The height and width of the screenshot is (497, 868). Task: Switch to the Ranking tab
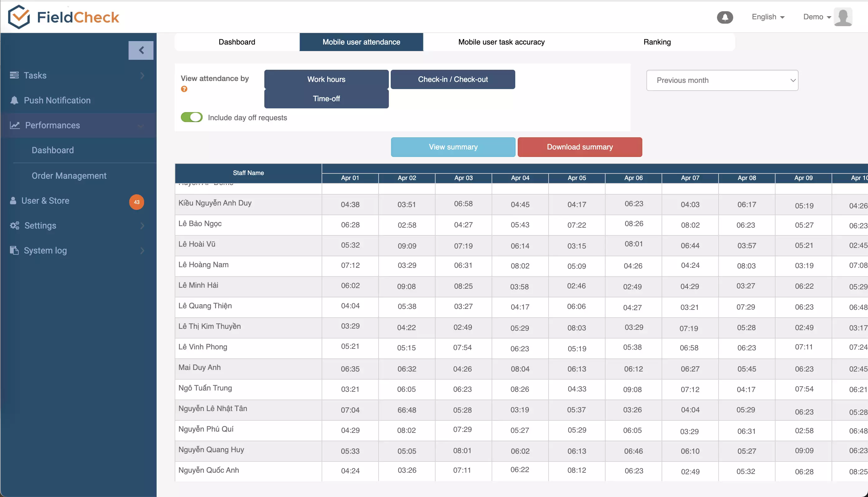[x=657, y=41]
